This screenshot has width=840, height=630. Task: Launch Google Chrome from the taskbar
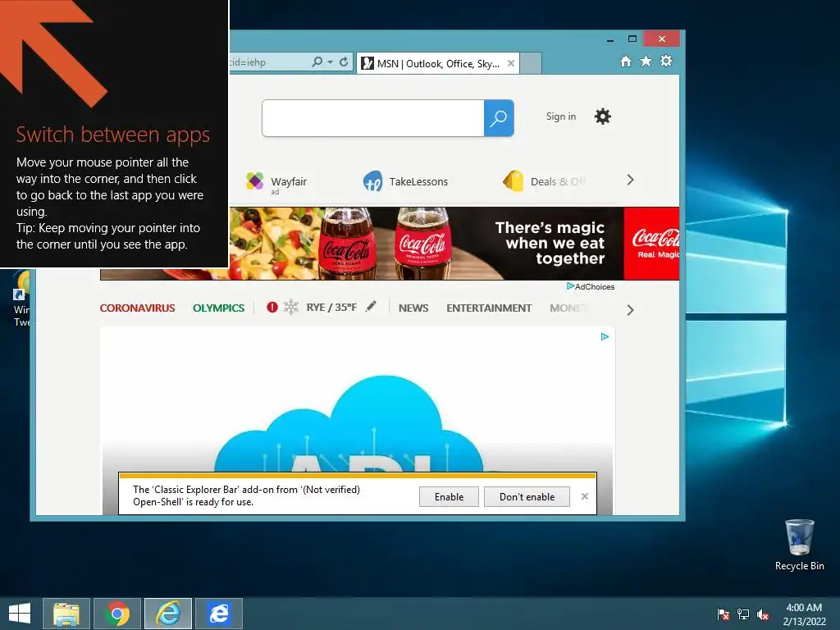pos(117,614)
